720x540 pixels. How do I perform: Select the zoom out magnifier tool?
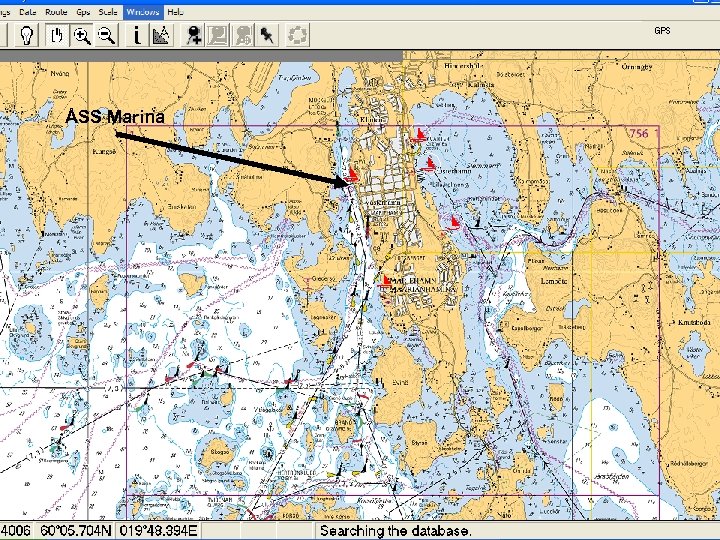pos(107,35)
